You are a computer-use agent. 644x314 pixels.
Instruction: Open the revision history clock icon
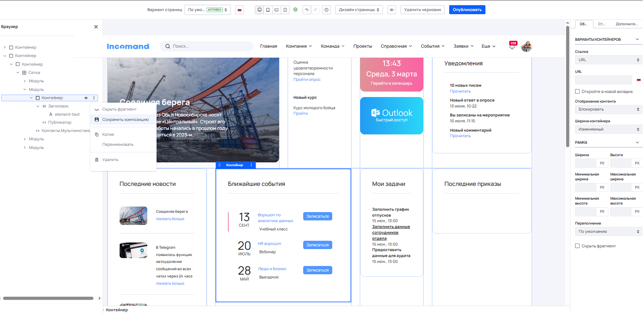326,10
